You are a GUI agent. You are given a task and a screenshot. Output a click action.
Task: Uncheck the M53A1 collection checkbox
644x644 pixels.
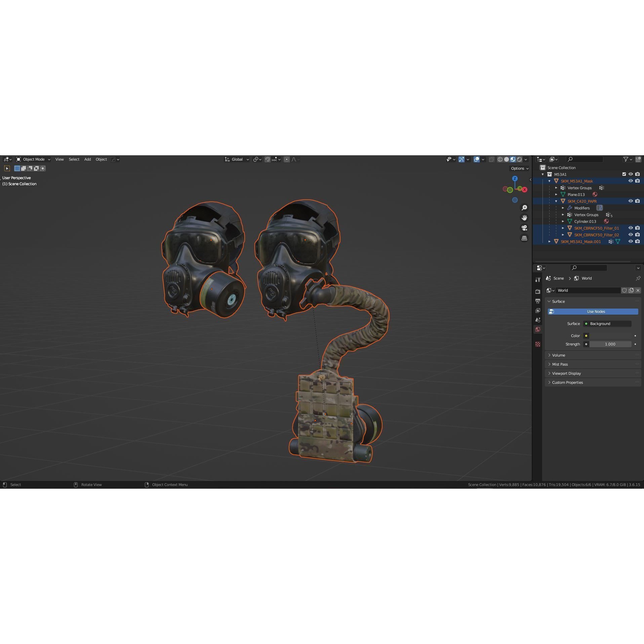point(624,174)
